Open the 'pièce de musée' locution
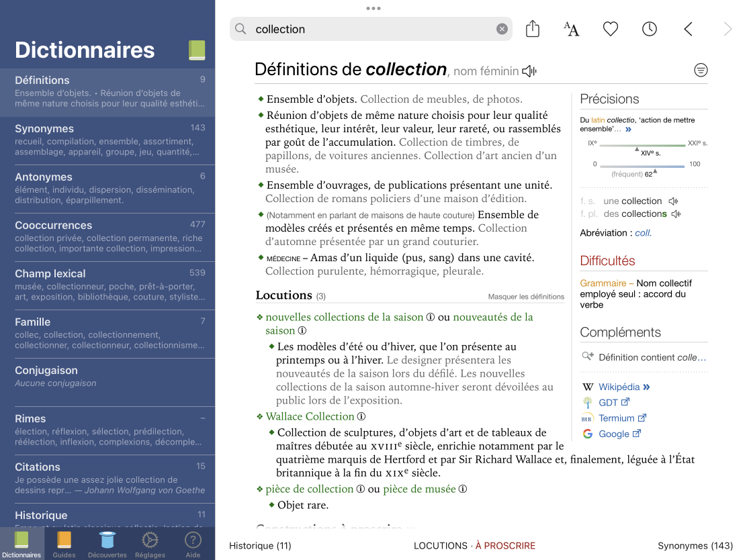This screenshot has height=560, width=747. tap(419, 489)
